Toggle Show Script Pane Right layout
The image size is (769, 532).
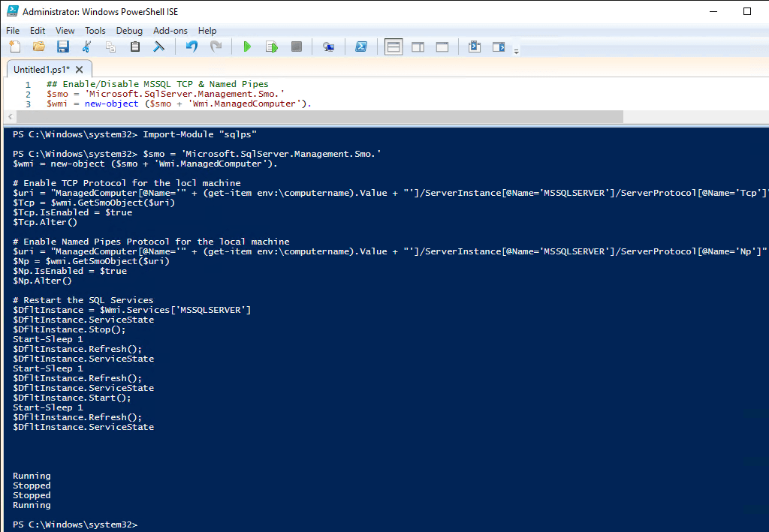[418, 47]
